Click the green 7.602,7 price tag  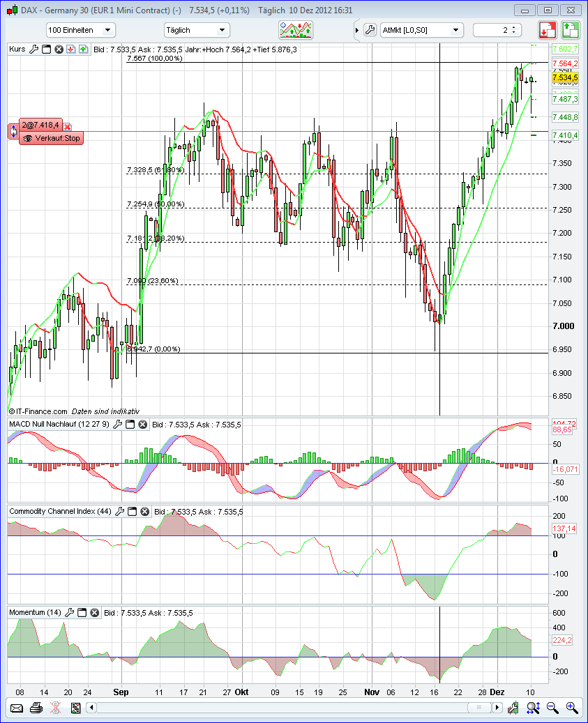[x=565, y=49]
